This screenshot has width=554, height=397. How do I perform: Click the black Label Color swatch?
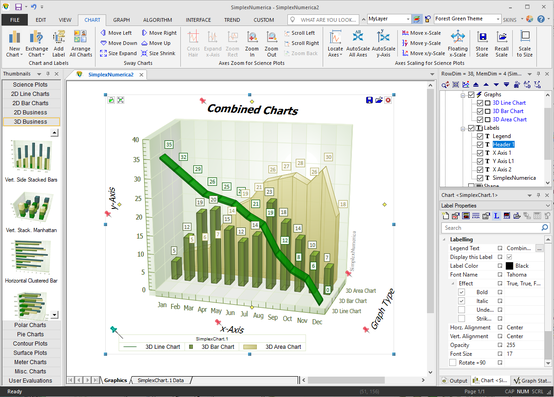pyautogui.click(x=509, y=266)
